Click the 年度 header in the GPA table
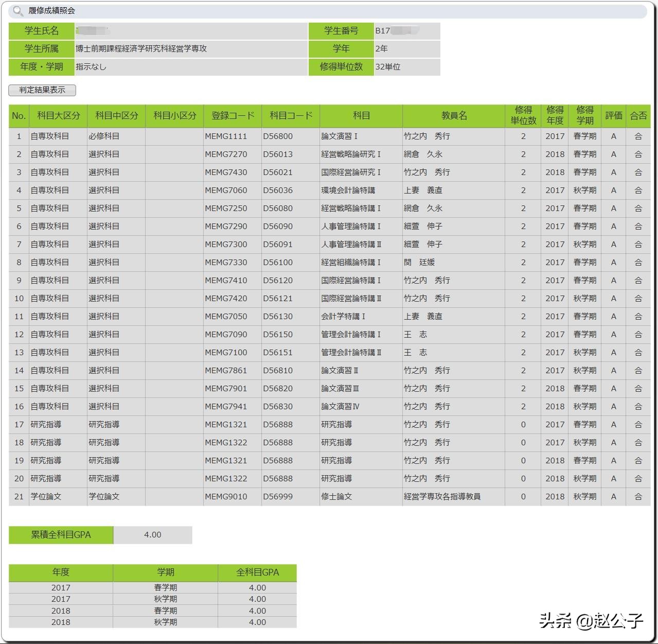 click(x=61, y=572)
